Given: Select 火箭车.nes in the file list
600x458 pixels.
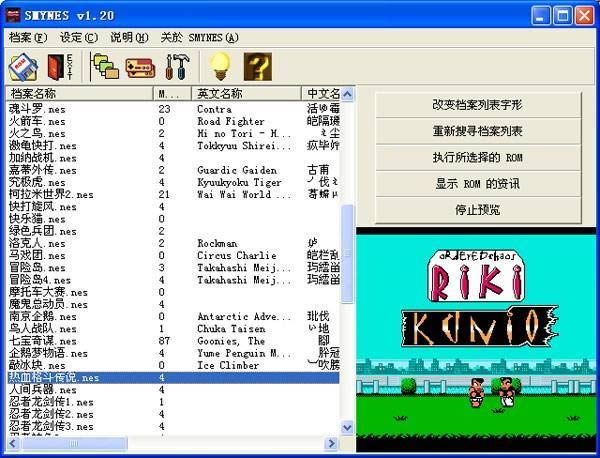Looking at the screenshot, I should 37,121.
